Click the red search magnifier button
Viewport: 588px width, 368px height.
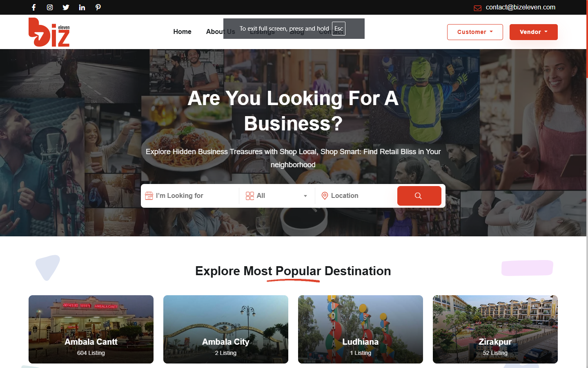pyautogui.click(x=419, y=196)
